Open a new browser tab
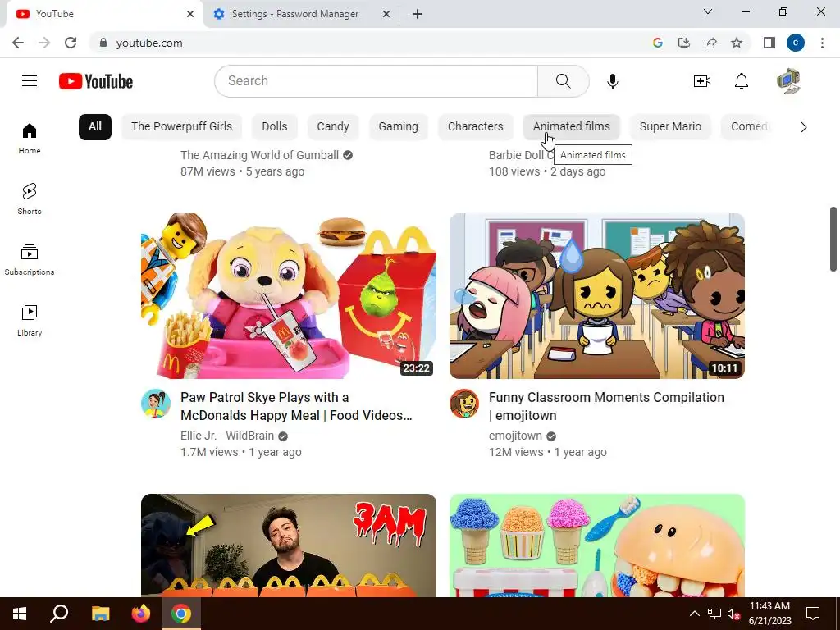 point(418,14)
